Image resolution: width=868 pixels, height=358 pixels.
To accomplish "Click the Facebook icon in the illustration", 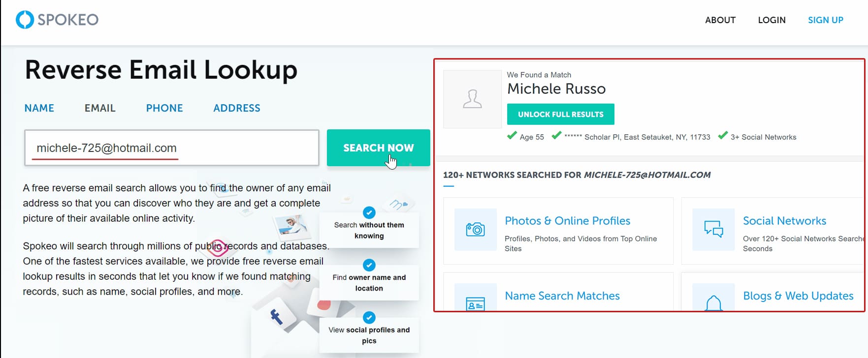I will (277, 317).
